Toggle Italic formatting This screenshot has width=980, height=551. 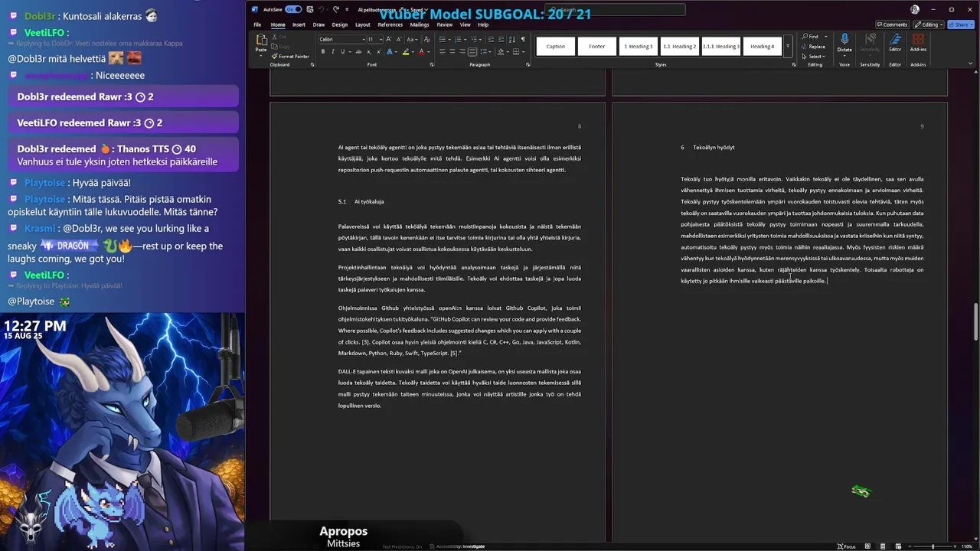pos(333,51)
